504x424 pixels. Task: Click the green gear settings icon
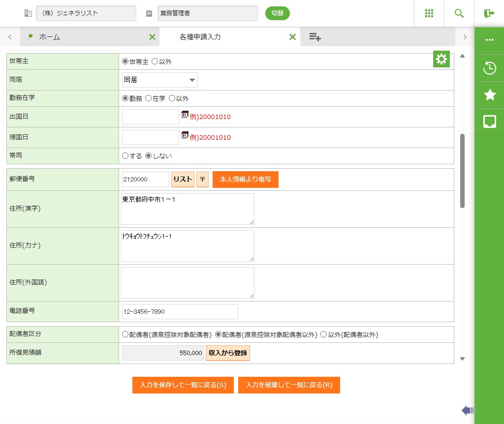441,60
